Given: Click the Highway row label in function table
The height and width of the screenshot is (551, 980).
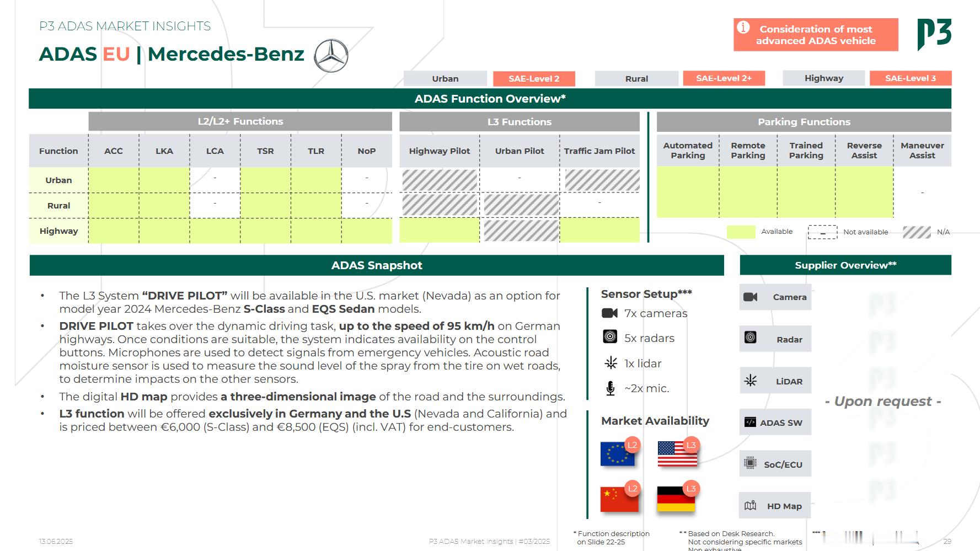Looking at the screenshot, I should point(58,231).
